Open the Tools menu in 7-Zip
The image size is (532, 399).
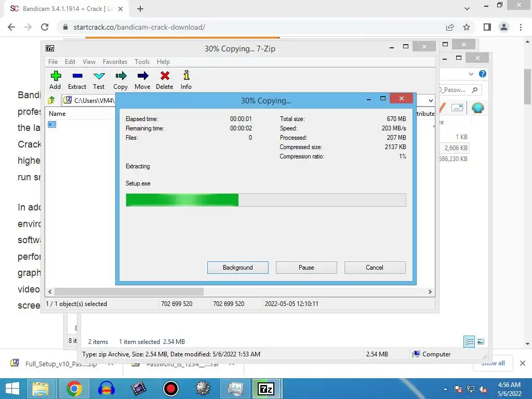(142, 62)
